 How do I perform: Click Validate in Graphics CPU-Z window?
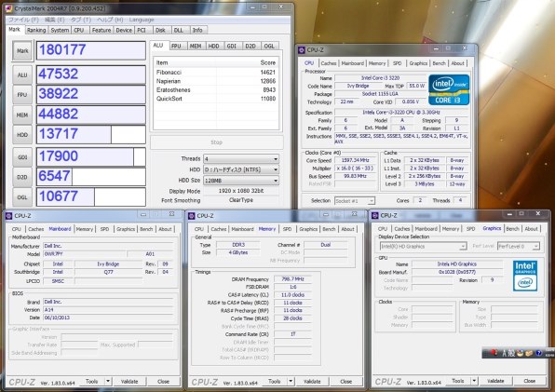[495, 381]
